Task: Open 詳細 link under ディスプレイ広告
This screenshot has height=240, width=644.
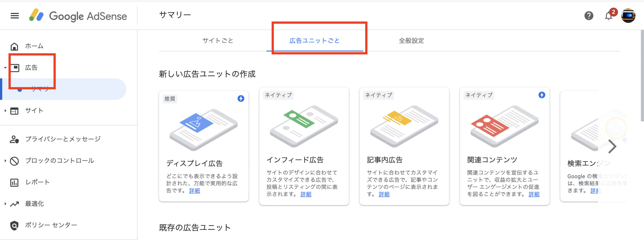Action: click(x=194, y=191)
